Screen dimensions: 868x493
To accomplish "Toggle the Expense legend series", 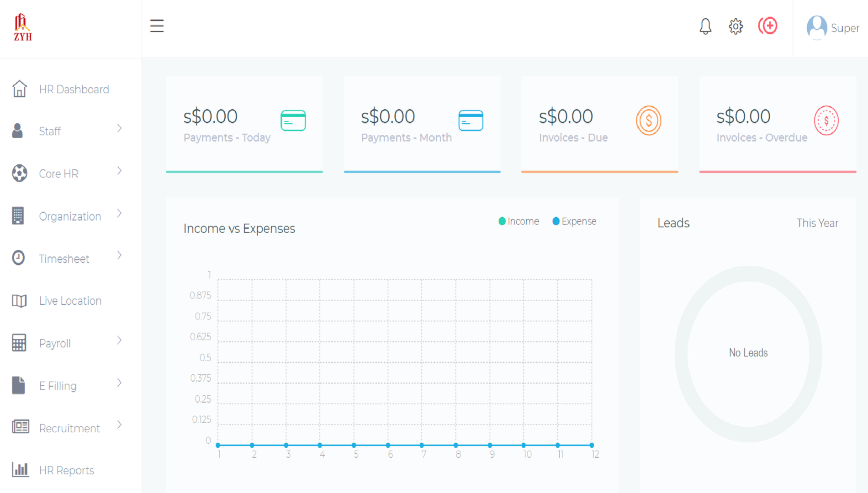I will coord(574,221).
